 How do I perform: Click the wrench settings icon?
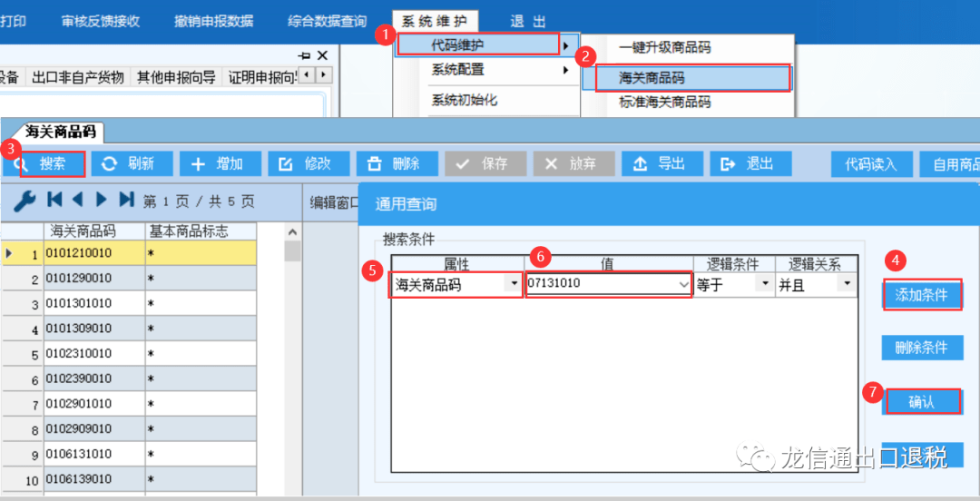tap(25, 201)
